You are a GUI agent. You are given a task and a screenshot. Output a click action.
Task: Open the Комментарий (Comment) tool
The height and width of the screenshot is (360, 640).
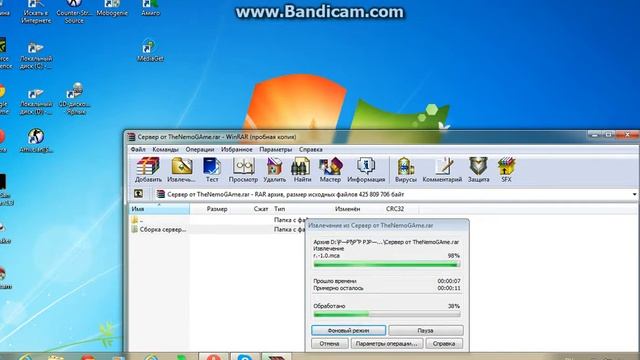coord(442,169)
